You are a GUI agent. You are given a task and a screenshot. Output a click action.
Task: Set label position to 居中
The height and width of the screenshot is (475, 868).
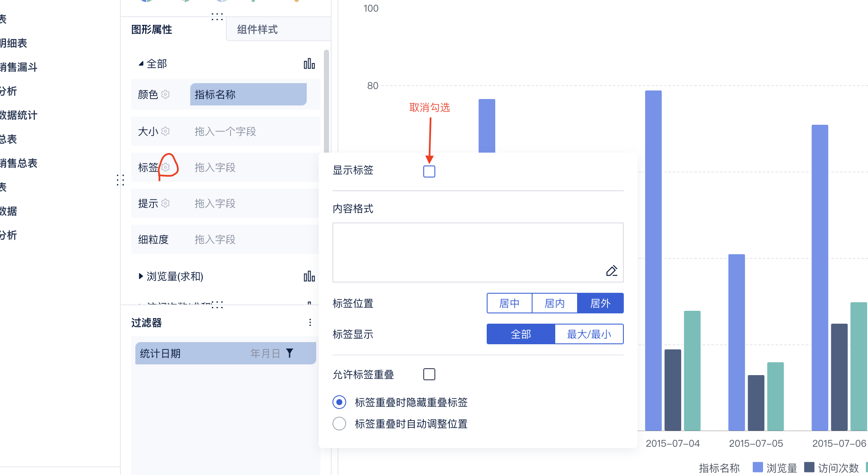[509, 304]
